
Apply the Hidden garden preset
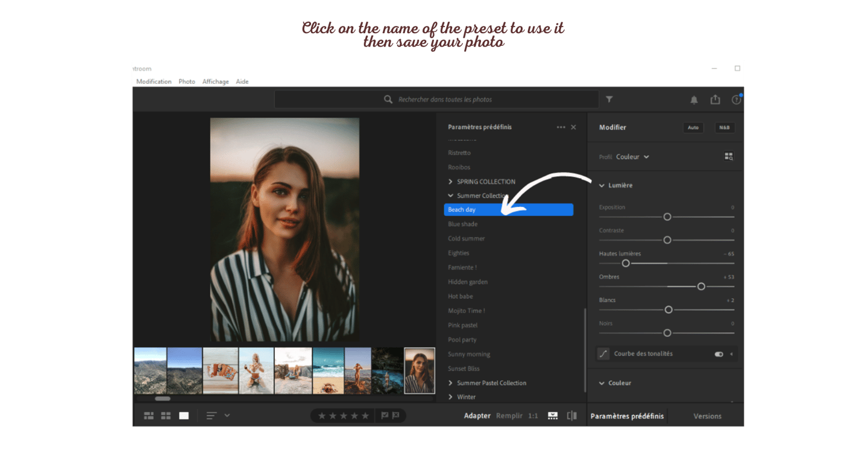point(468,282)
